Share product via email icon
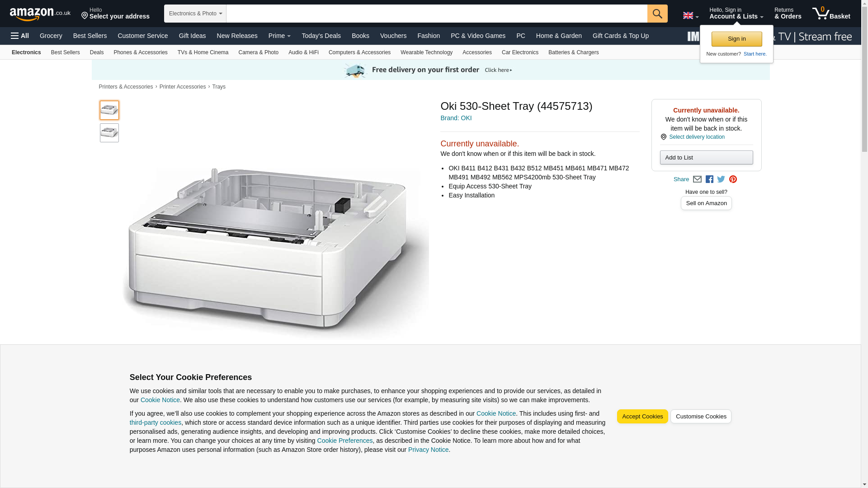 (x=697, y=179)
